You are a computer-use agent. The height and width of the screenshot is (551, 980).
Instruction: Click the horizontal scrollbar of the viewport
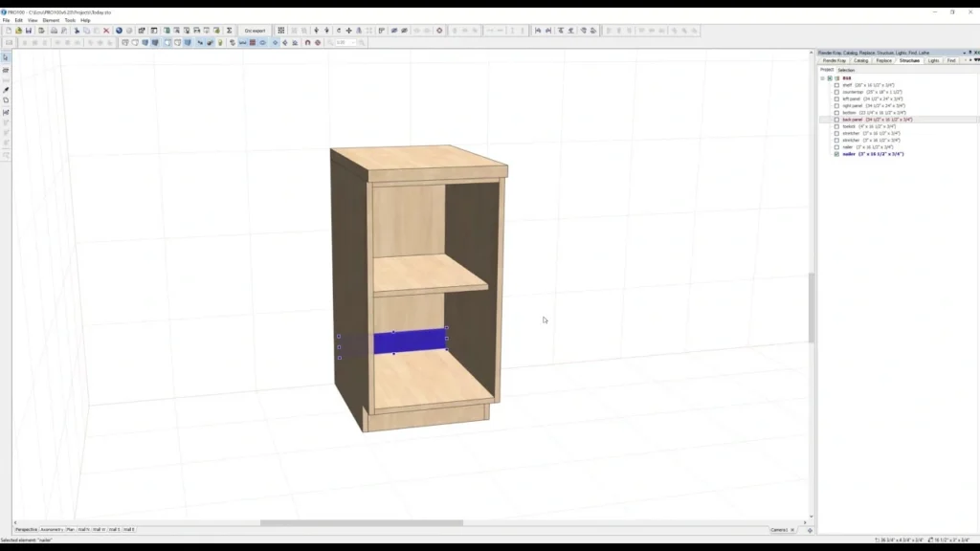pos(361,523)
